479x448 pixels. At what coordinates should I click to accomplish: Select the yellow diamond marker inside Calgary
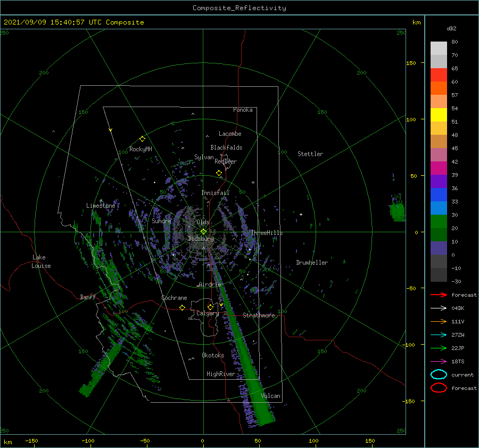[210, 307]
